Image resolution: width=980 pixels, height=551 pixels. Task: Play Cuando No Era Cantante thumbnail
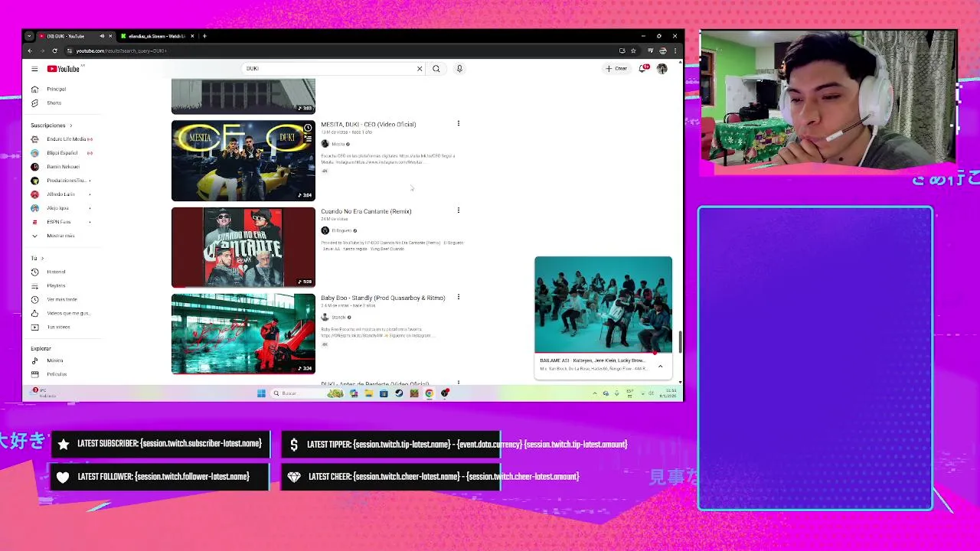tap(243, 247)
